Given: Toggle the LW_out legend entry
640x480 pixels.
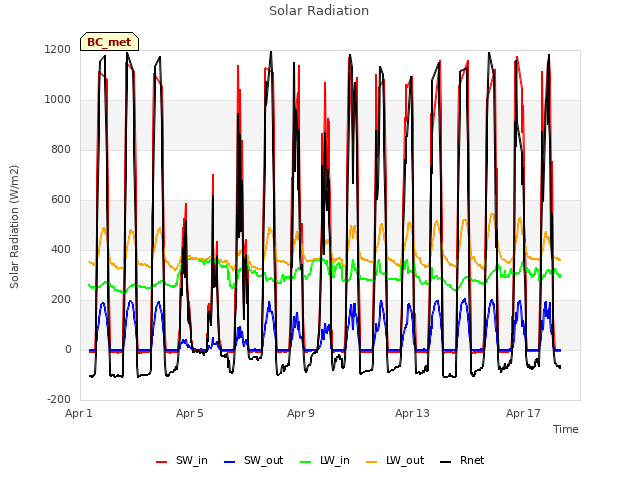Looking at the screenshot, I should [x=395, y=460].
